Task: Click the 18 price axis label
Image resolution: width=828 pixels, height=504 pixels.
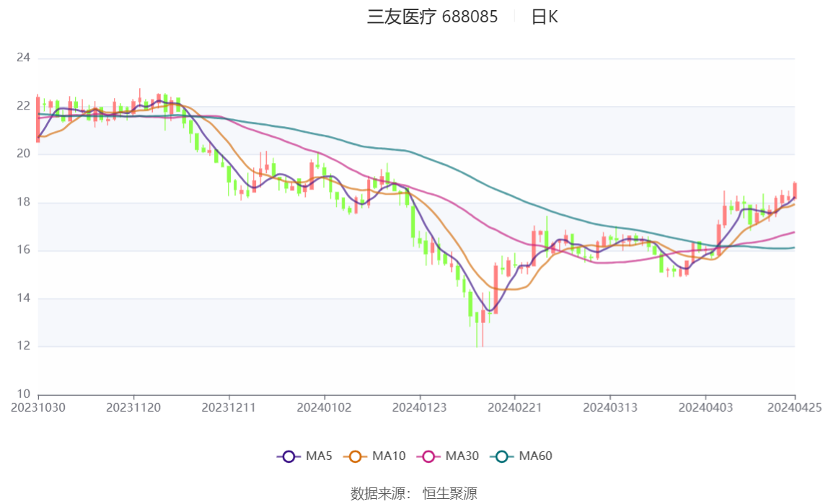Action: click(23, 202)
